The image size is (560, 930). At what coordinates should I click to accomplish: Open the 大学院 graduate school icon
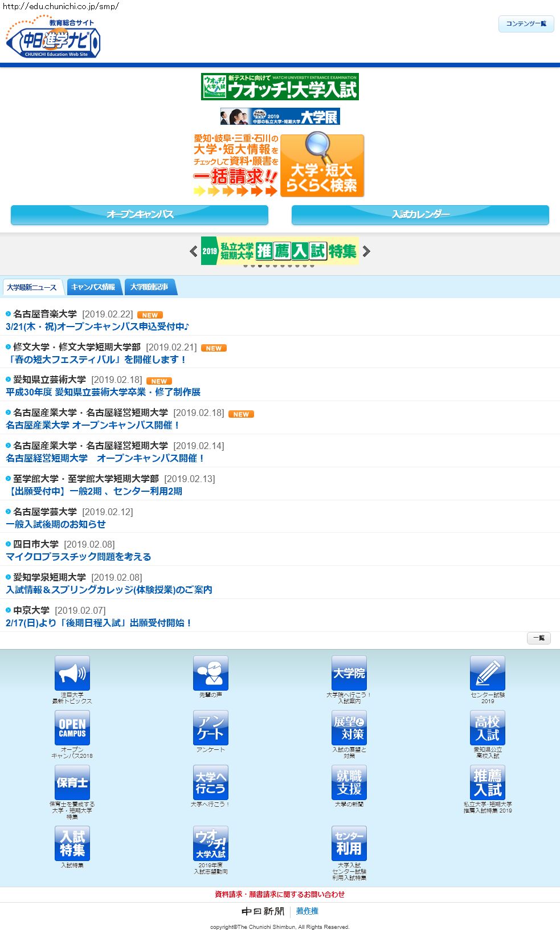(x=349, y=673)
